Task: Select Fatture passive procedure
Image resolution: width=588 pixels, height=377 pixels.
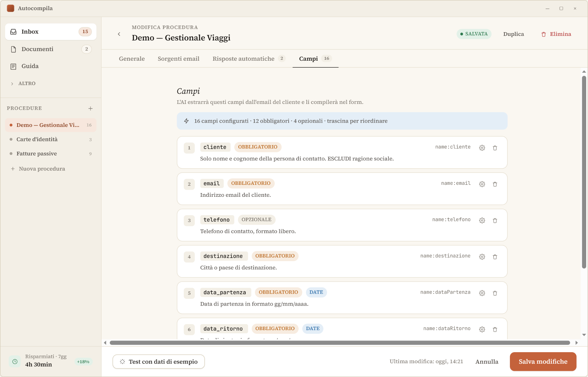Action: tap(51, 154)
